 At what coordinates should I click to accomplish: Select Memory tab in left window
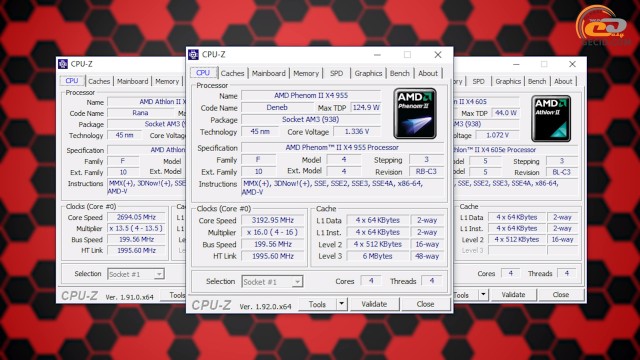click(167, 81)
